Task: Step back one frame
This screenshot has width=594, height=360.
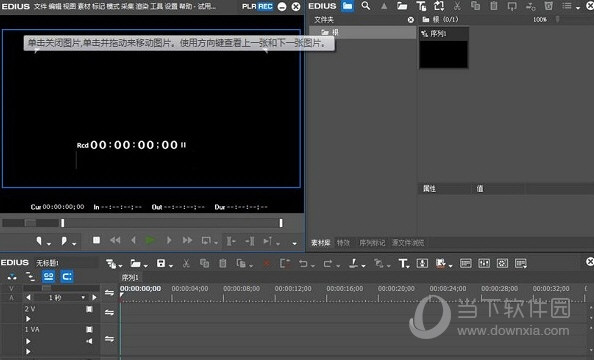Action: click(x=133, y=240)
